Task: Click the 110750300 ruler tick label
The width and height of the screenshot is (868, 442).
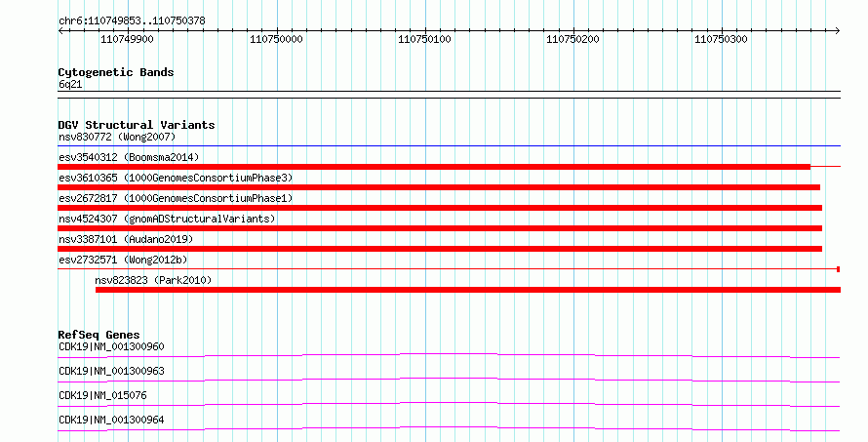Action: click(x=722, y=39)
